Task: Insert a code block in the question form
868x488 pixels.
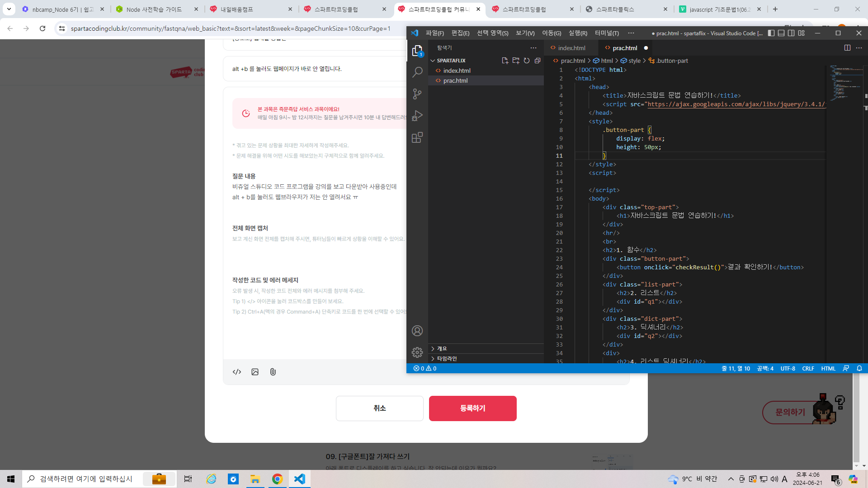Action: 237,372
